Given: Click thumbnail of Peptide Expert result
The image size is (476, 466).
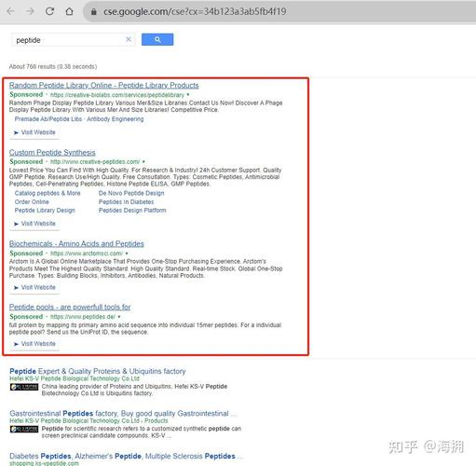Looking at the screenshot, I should coord(24,387).
